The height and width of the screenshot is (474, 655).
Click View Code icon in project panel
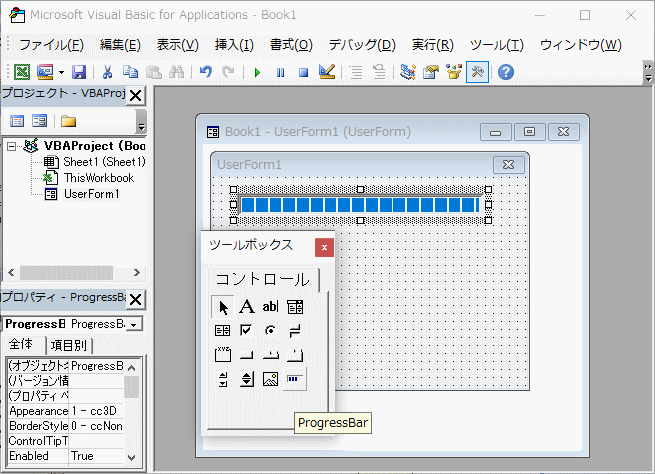click(x=17, y=122)
